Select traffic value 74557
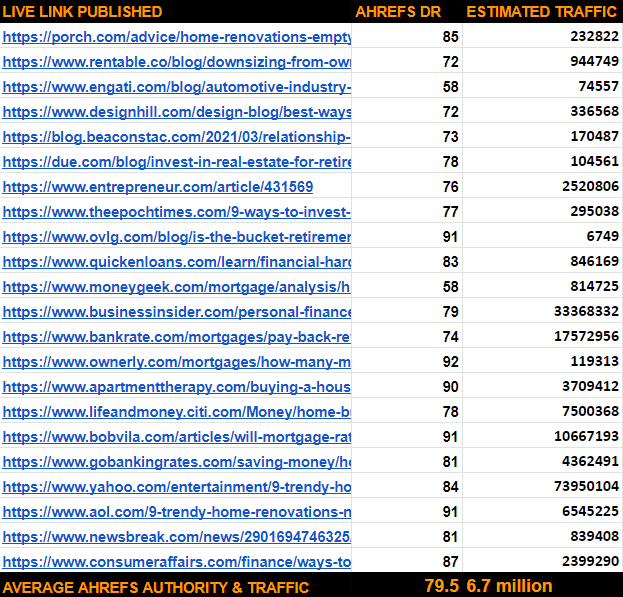The height and width of the screenshot is (597, 623). tap(598, 87)
